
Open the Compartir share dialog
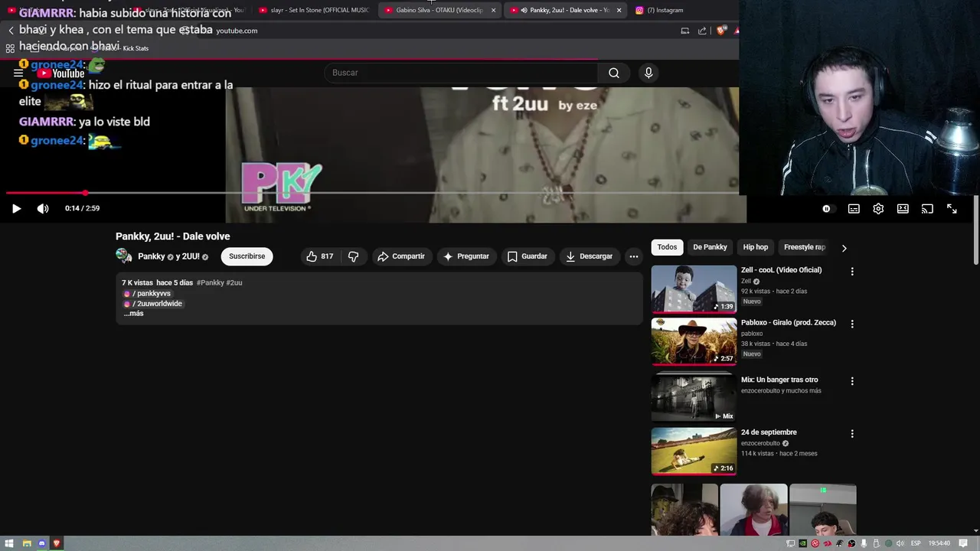pyautogui.click(x=401, y=256)
